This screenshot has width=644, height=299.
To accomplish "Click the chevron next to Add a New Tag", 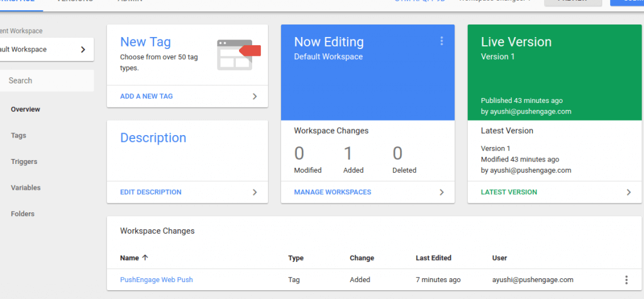I will click(255, 96).
